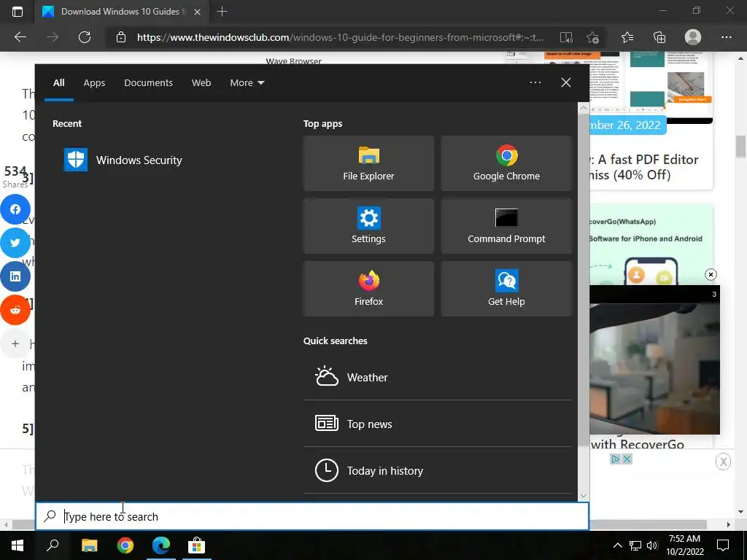Open the Edge Favorites list
Image resolution: width=747 pixels, height=560 pixels.
coord(627,37)
